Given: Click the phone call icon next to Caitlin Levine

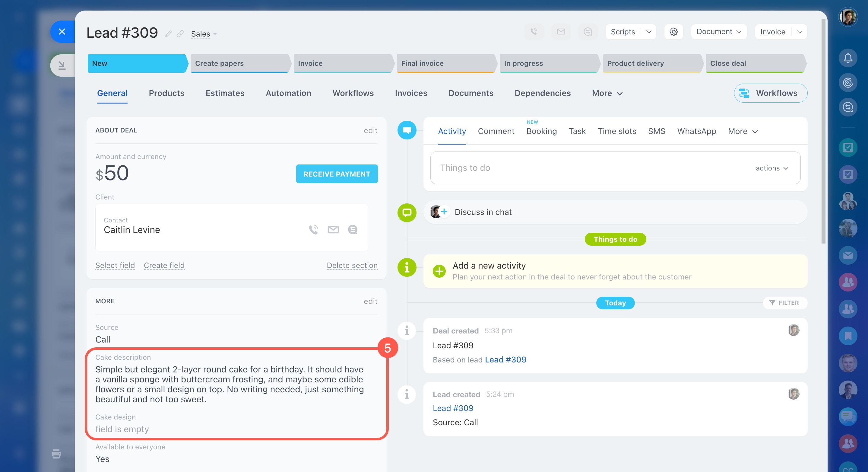Looking at the screenshot, I should click(x=313, y=230).
